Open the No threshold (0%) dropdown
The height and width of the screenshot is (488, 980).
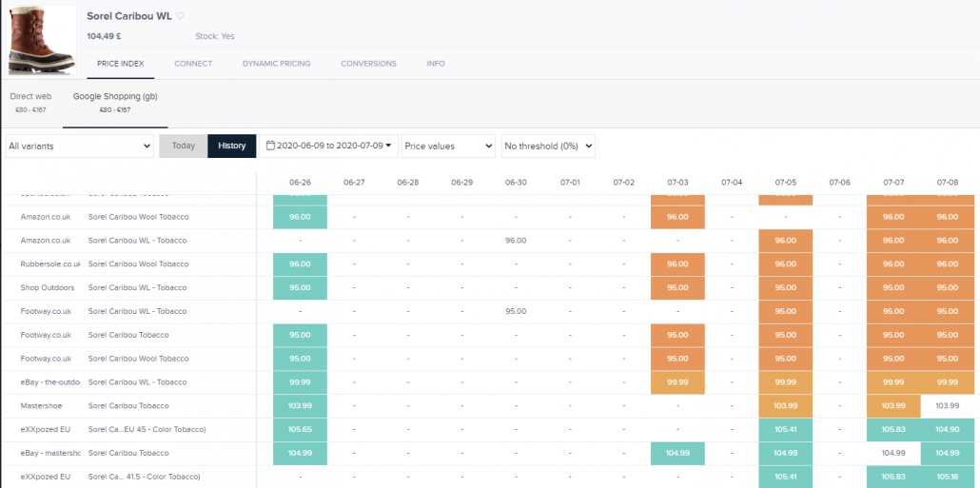pos(548,146)
